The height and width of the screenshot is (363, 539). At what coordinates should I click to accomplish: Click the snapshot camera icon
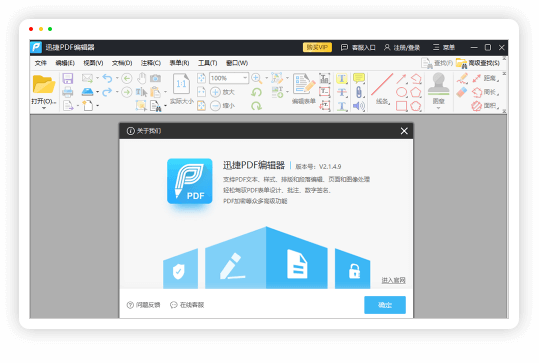(x=155, y=78)
